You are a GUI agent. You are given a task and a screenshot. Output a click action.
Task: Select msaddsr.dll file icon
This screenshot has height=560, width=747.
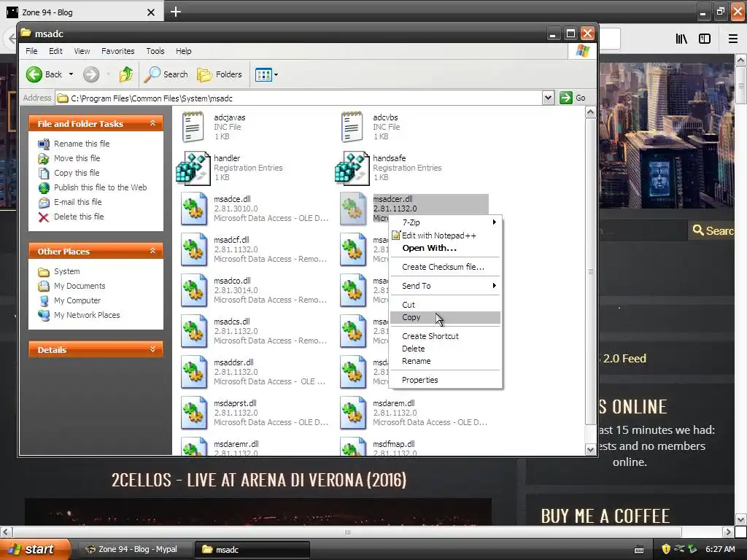point(194,373)
